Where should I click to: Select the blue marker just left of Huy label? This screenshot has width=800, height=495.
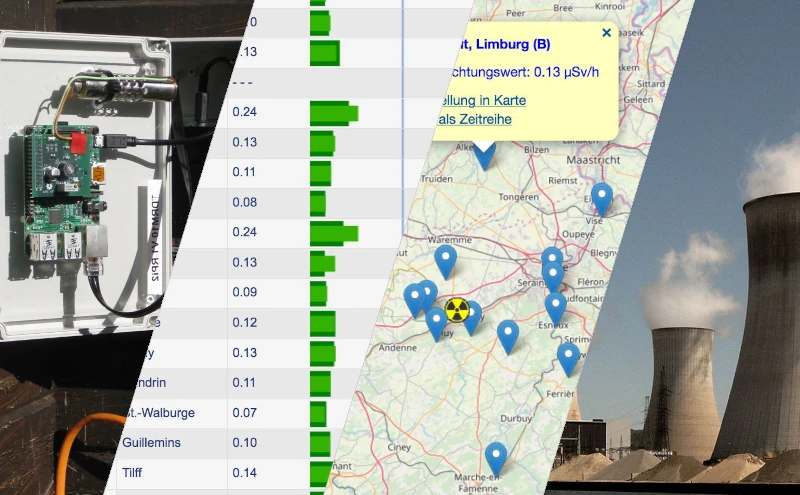tap(436, 324)
